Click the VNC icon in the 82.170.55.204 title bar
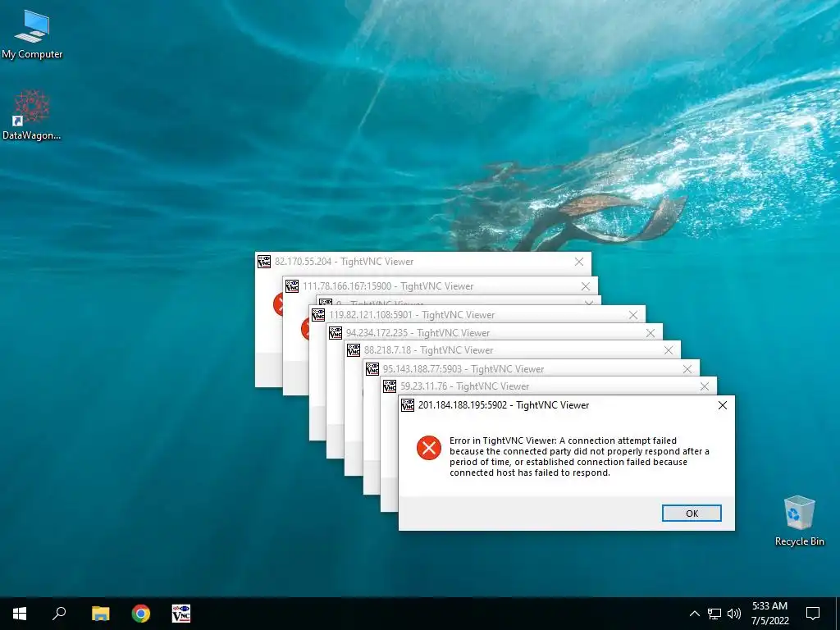The height and width of the screenshot is (630, 840). click(264, 262)
